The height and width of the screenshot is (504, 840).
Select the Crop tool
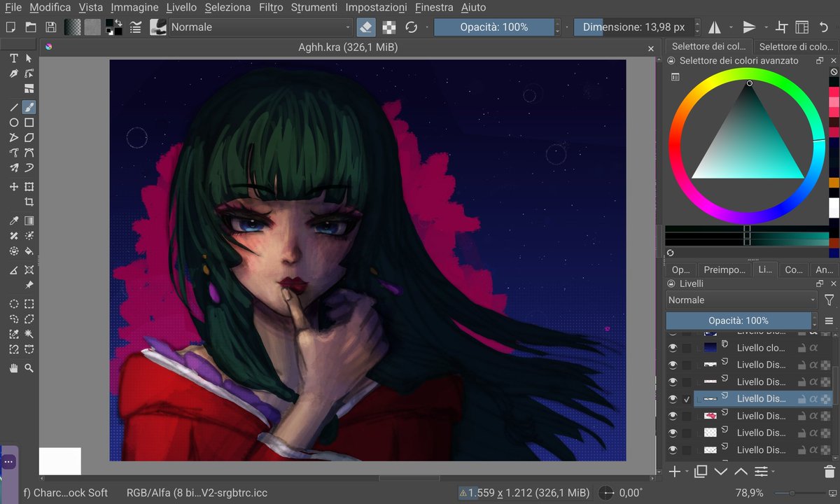[x=29, y=202]
